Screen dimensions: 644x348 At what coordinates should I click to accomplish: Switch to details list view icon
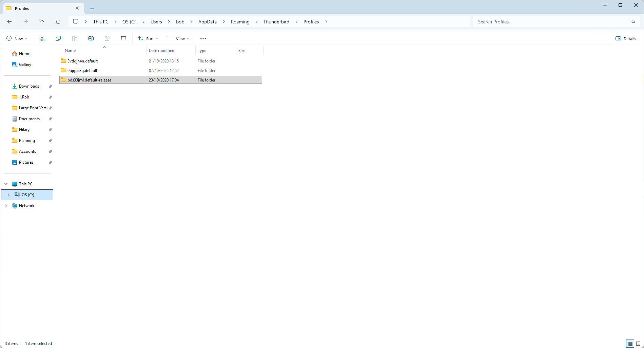click(x=630, y=344)
